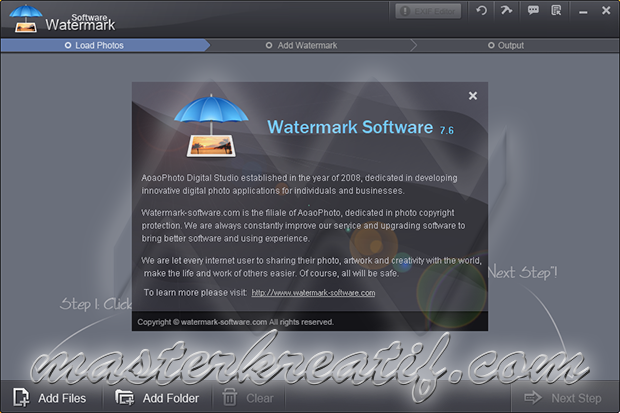Click the umbrella photo logo in About dialog

(211, 126)
